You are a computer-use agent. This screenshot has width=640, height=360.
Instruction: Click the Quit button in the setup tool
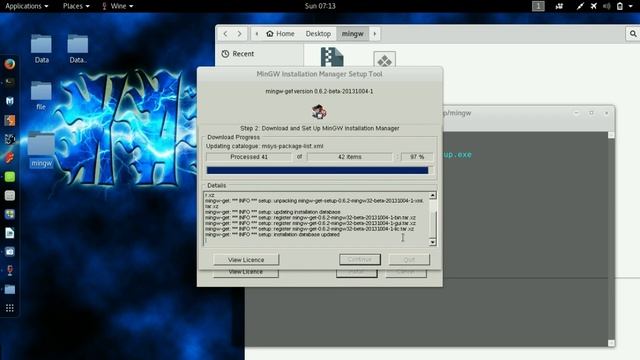point(409,260)
